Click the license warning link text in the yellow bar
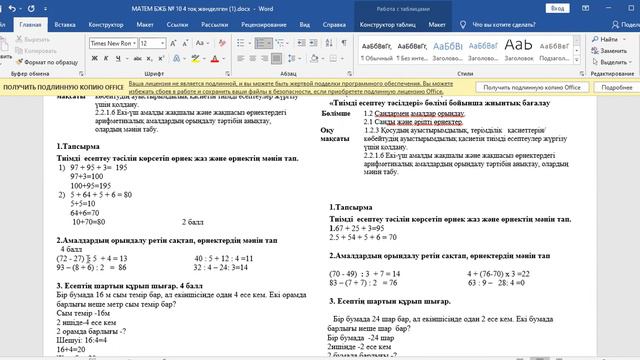Viewport: 640px width, 360px height. click(x=291, y=87)
